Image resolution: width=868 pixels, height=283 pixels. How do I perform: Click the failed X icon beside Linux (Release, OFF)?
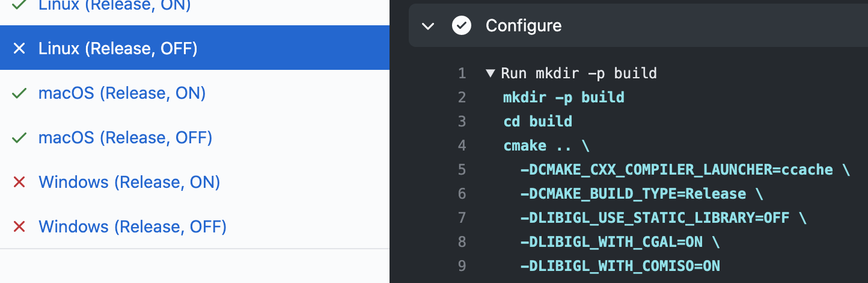click(19, 48)
